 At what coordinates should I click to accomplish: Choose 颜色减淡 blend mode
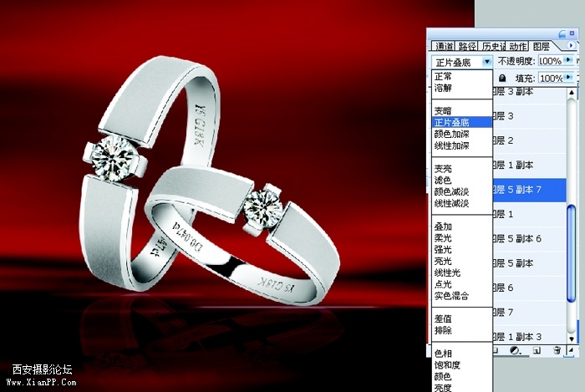(462, 191)
